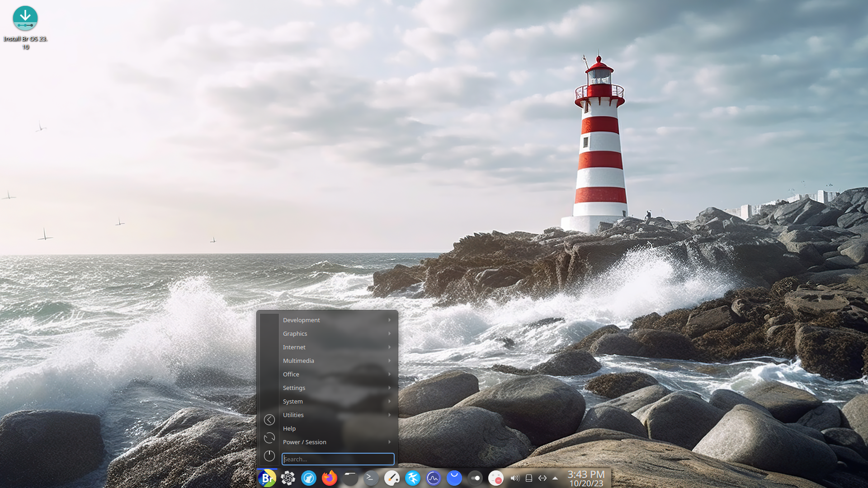Expand the Settings category submenu

click(x=338, y=388)
